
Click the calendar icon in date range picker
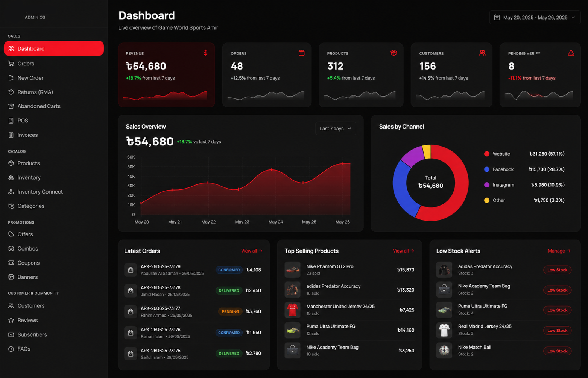coord(497,17)
